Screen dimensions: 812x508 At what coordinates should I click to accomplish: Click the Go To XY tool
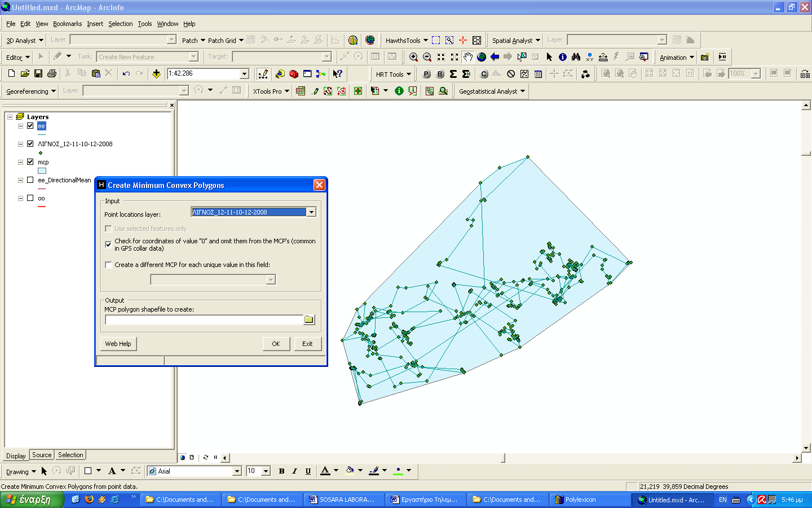[590, 57]
